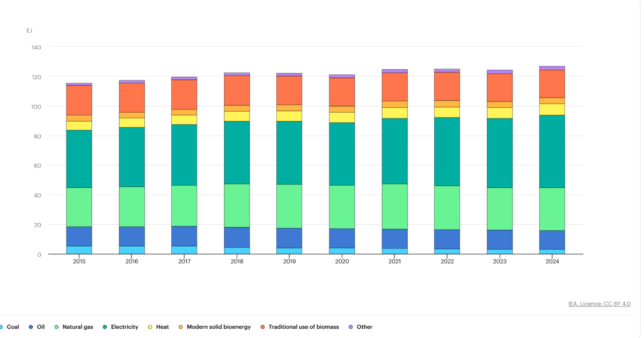Click the Modern solid bioenergy legend text

219,327
